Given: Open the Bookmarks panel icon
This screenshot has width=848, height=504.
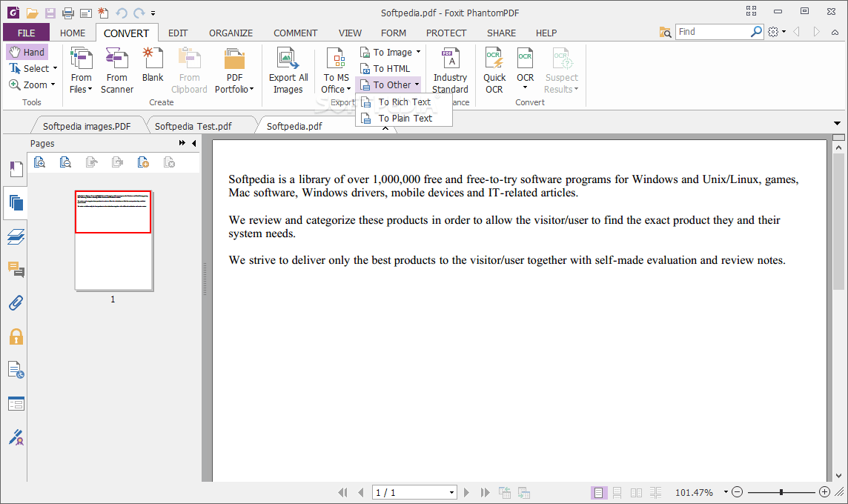Looking at the screenshot, I should pyautogui.click(x=16, y=169).
